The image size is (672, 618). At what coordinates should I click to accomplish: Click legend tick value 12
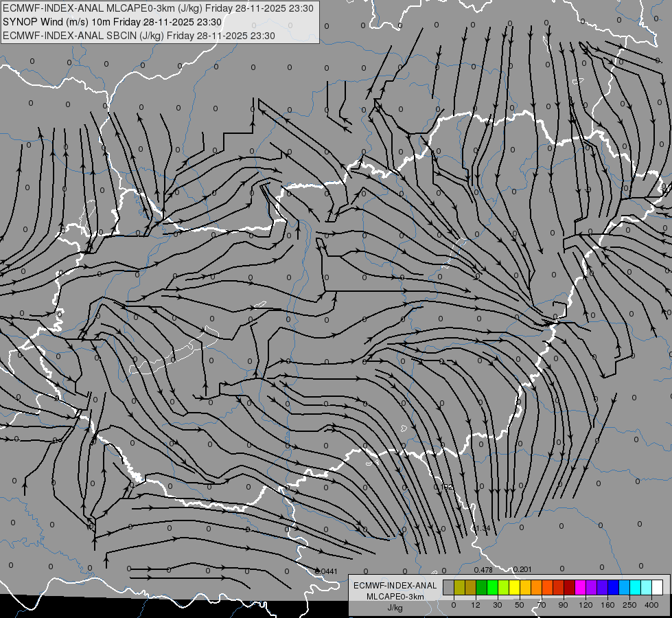coord(475,605)
